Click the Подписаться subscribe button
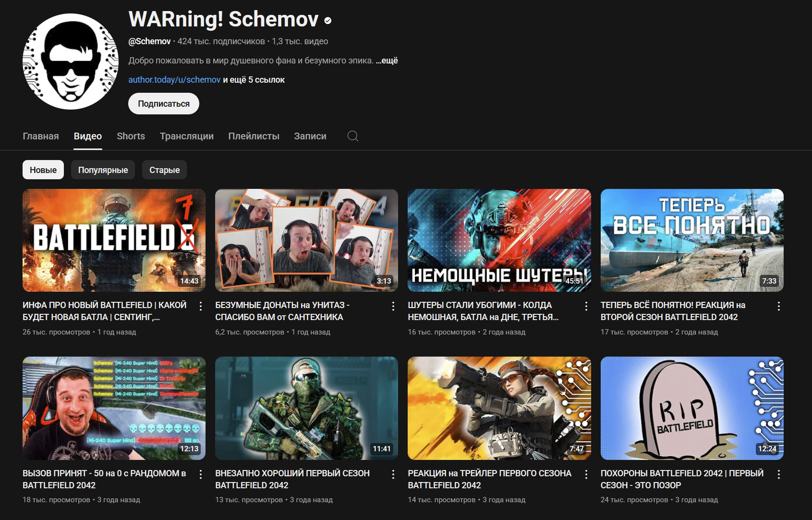Viewport: 812px width, 520px height. tap(164, 104)
